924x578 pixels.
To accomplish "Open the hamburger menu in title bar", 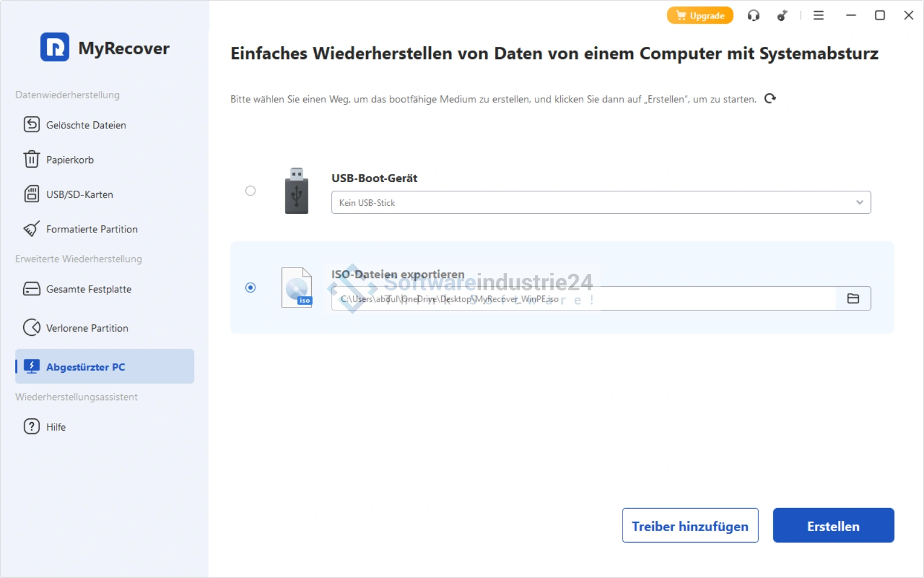I will click(818, 16).
